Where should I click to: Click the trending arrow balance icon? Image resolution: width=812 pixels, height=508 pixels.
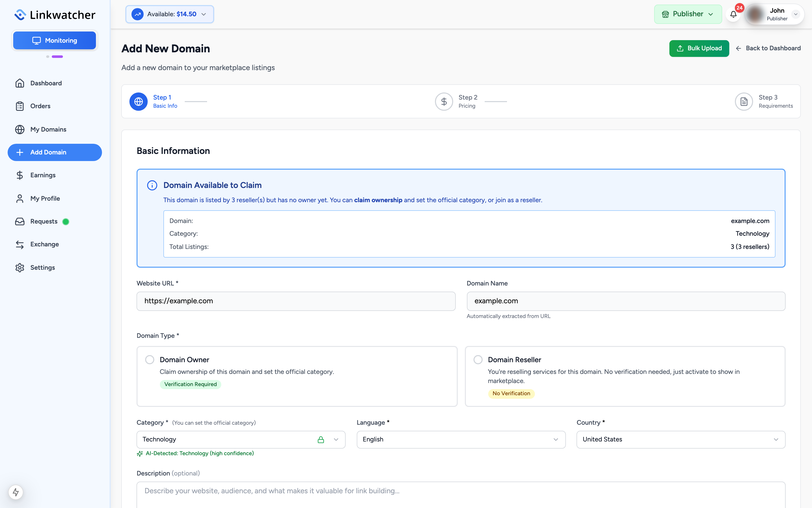click(x=137, y=14)
